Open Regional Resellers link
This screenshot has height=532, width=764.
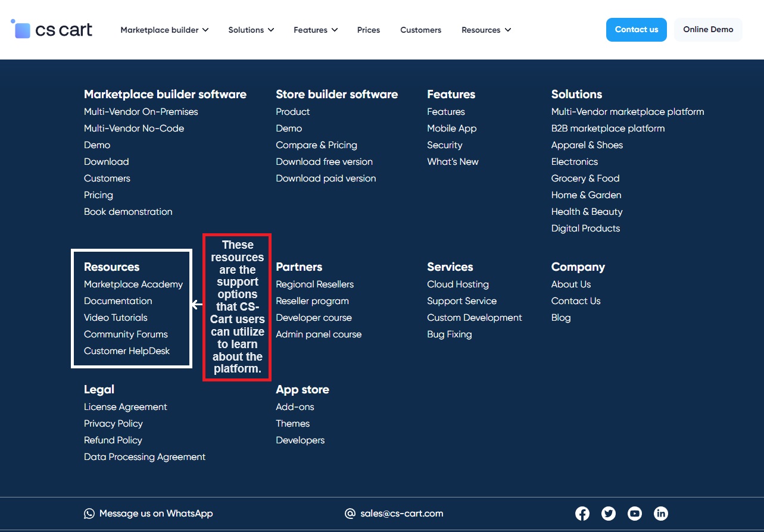315,284
